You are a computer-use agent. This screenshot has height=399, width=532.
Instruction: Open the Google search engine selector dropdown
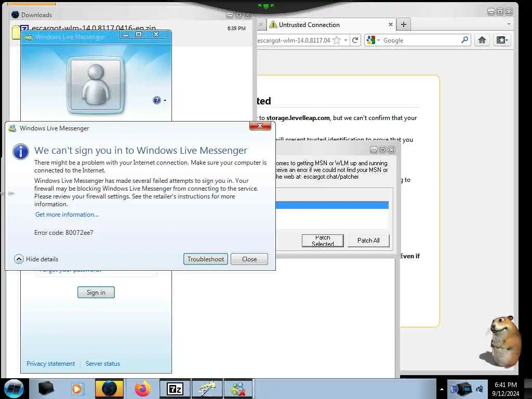(373, 40)
